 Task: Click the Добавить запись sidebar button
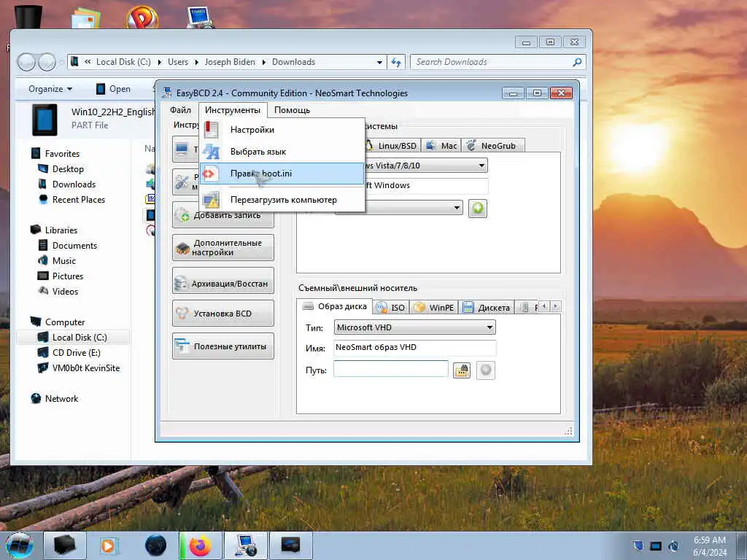point(223,215)
